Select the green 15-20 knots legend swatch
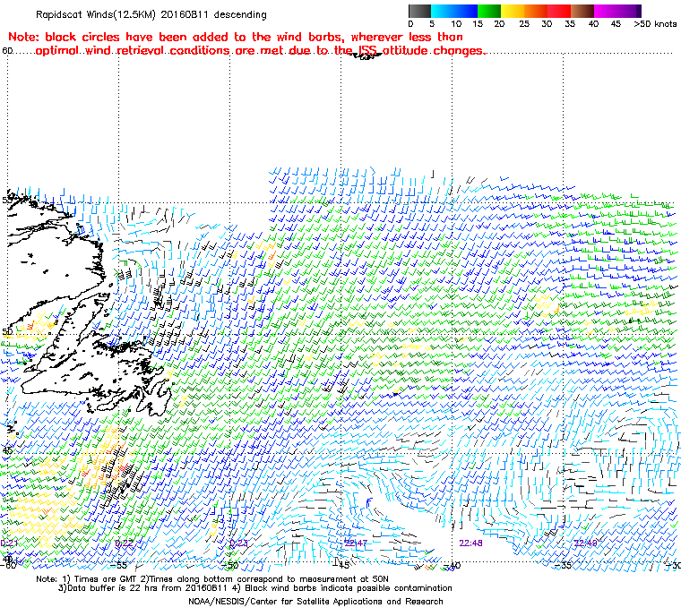The image size is (681, 616). point(489,11)
